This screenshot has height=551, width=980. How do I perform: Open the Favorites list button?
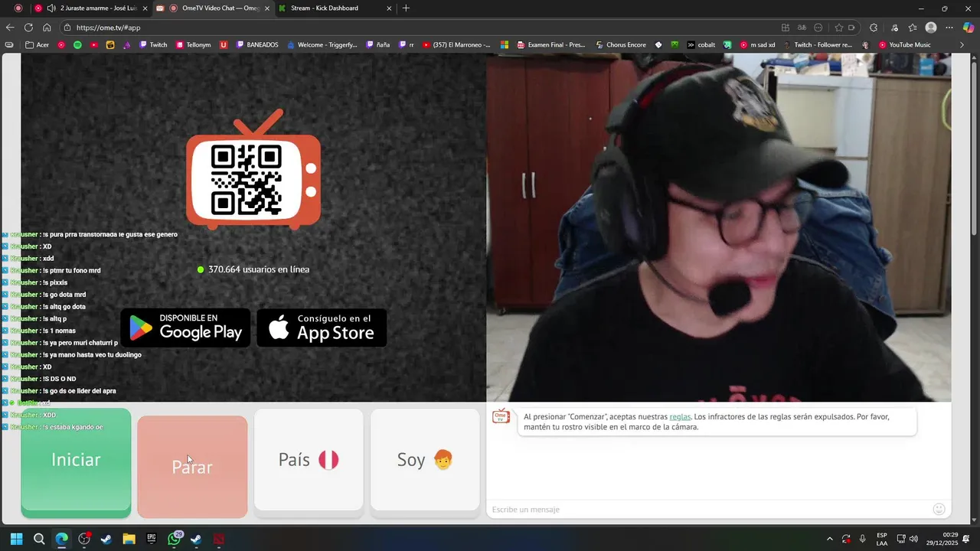coord(913,28)
